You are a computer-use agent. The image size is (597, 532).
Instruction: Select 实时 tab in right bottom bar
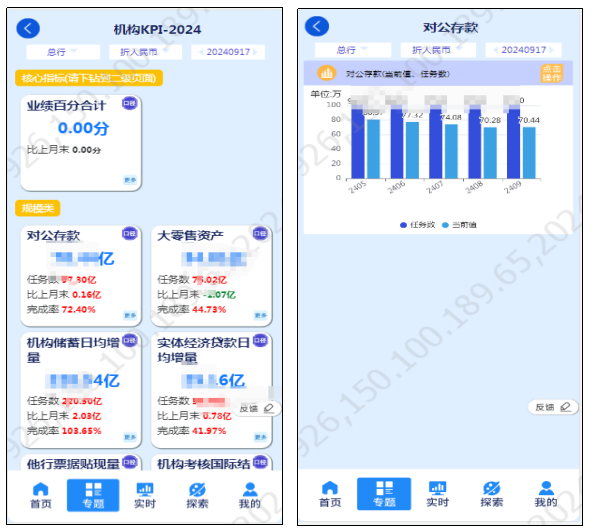(x=437, y=494)
